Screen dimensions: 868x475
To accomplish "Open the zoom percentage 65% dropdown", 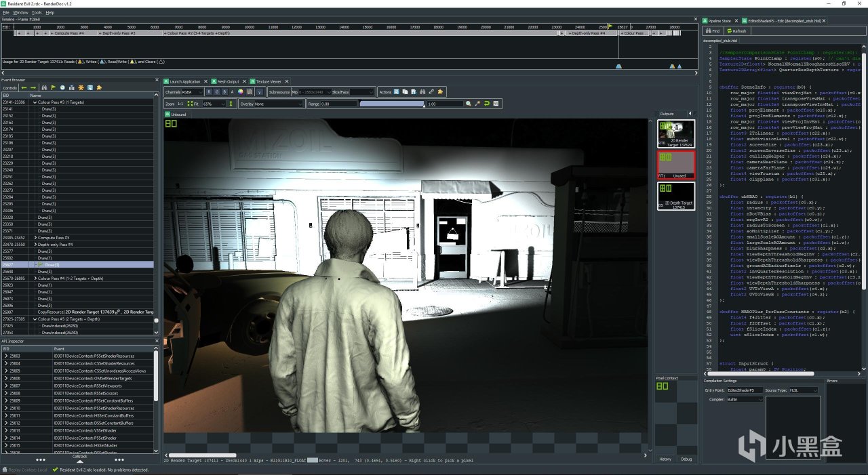I will [214, 104].
